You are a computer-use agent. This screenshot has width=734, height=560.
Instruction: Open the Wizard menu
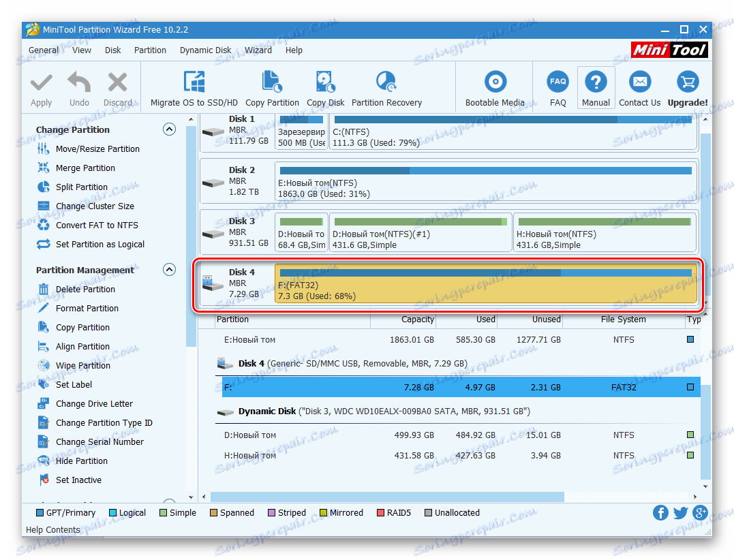coord(258,50)
